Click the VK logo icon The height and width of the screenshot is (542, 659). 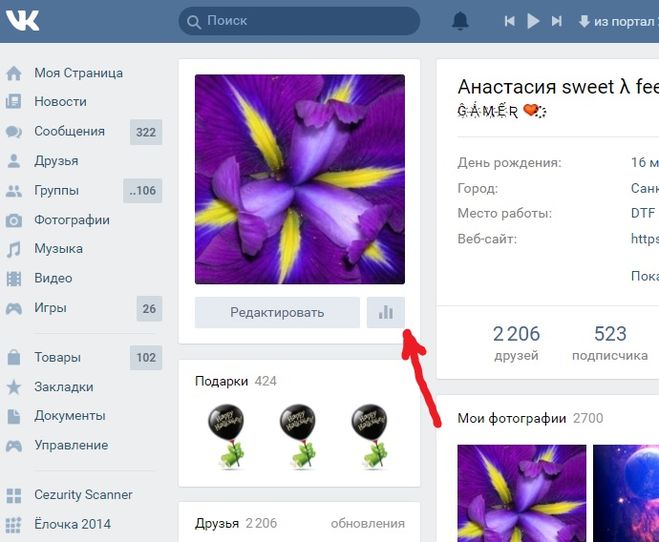(x=22, y=20)
